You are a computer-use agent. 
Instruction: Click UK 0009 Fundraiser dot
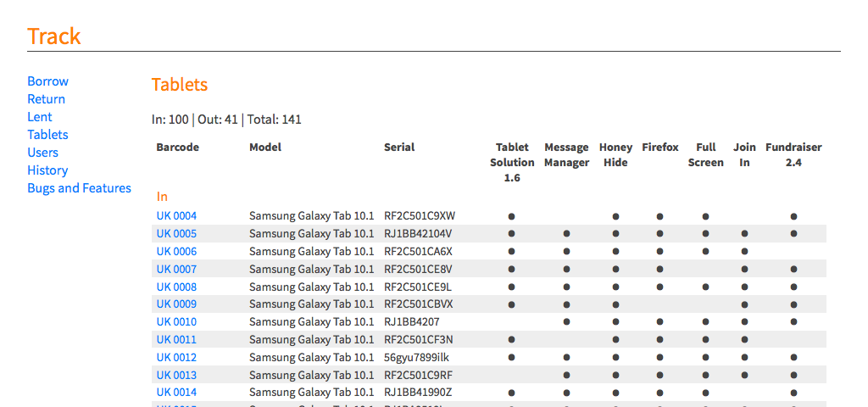pos(793,304)
